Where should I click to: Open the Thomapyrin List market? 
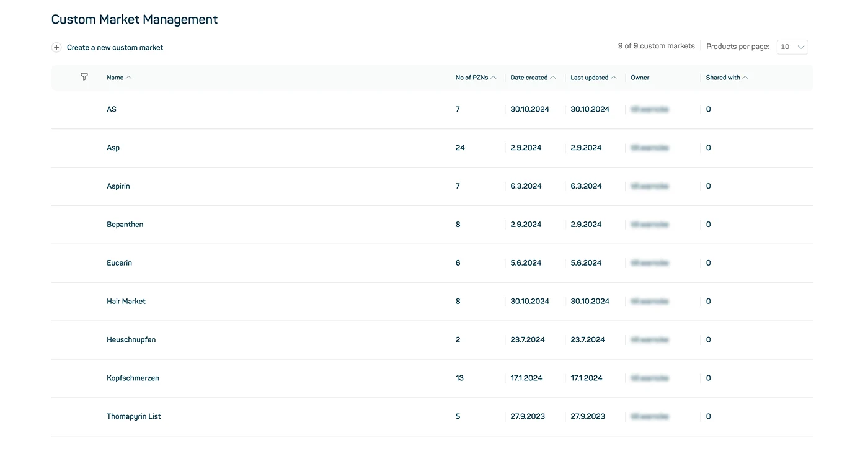click(x=134, y=417)
